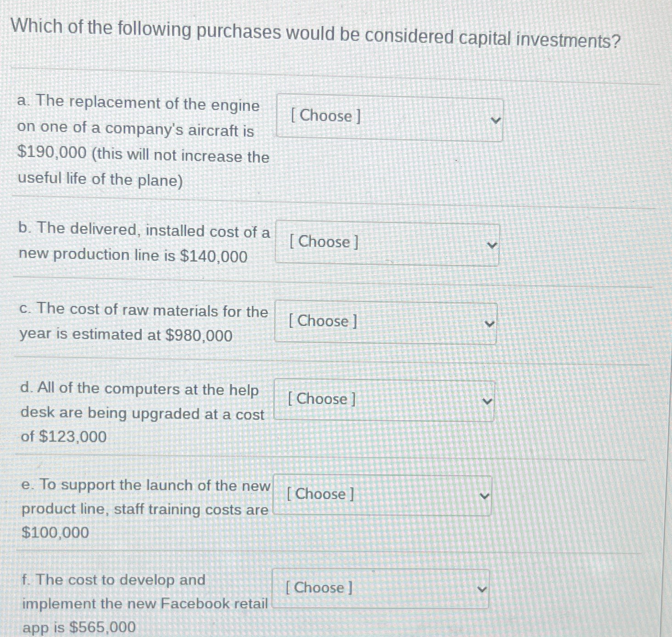Open the Choose dropdown for the computer upgrade item
The image size is (672, 637).
383,400
